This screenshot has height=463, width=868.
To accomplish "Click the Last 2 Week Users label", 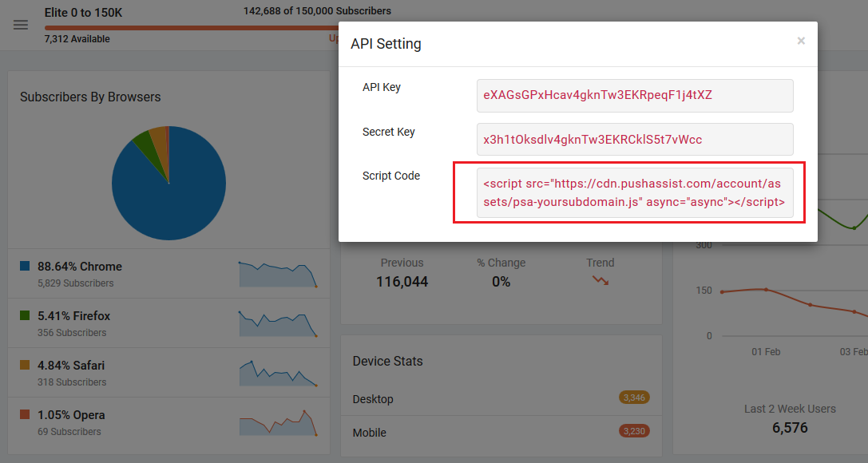I will pos(790,409).
